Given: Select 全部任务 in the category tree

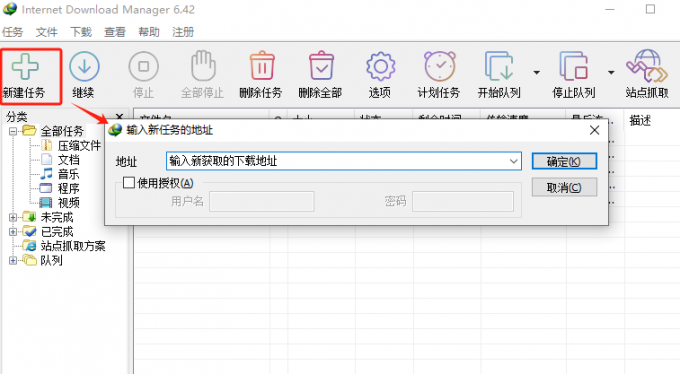Looking at the screenshot, I should click(x=62, y=131).
